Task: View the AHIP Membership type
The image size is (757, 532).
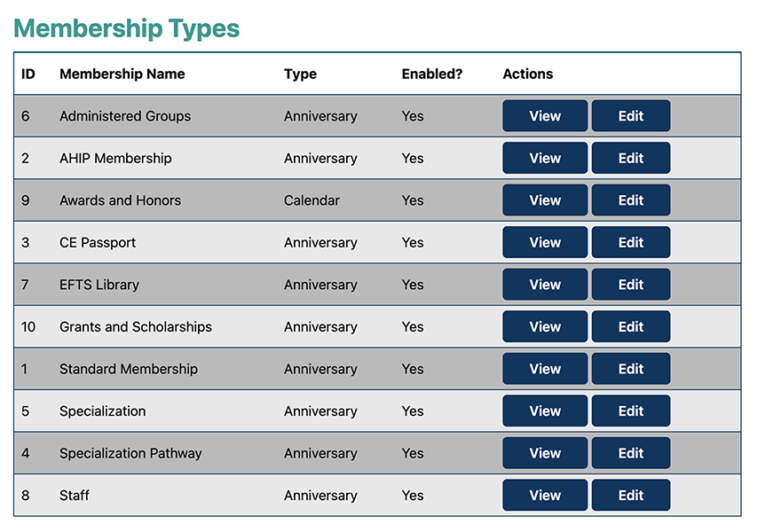Action: (544, 159)
